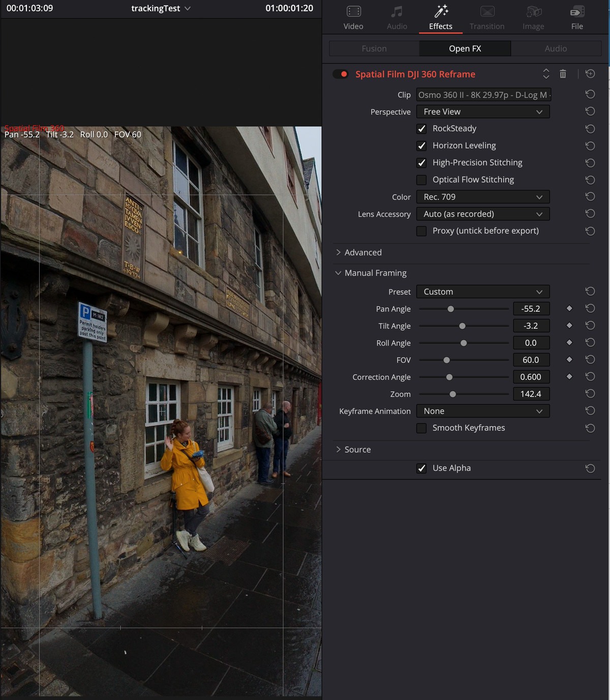Open the Audio inspector tab
Viewport: 610px width, 700px height.
(397, 18)
